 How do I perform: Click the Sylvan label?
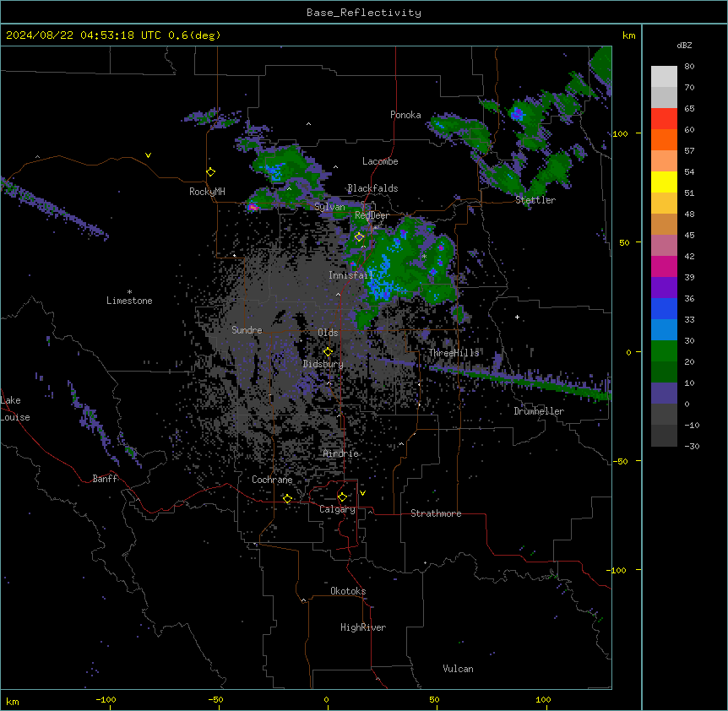(329, 207)
